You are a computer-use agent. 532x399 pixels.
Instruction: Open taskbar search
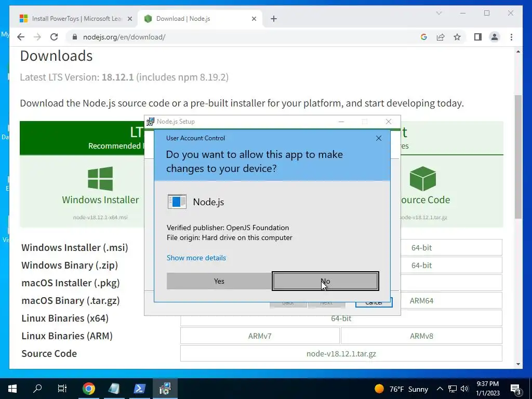(37, 389)
